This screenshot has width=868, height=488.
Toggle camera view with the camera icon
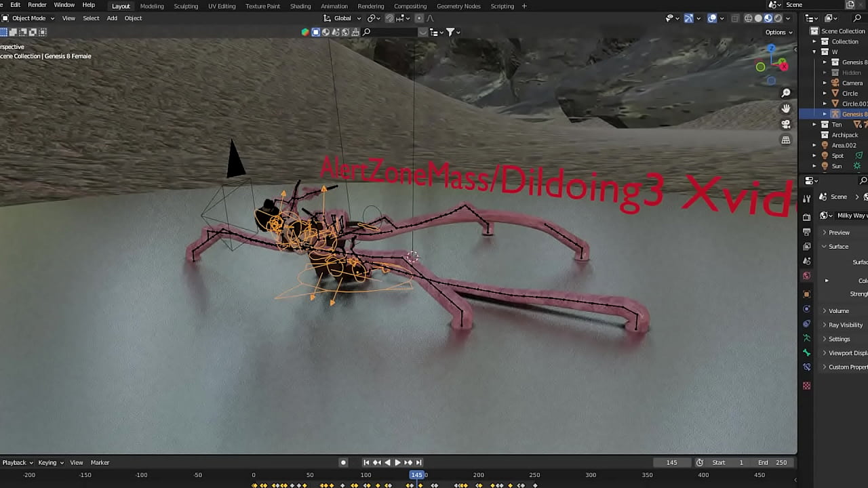786,124
